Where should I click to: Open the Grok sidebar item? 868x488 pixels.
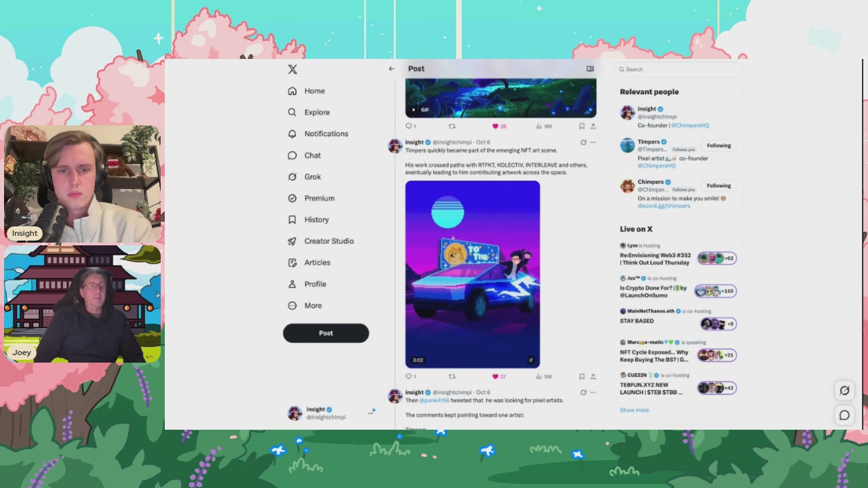click(304, 177)
